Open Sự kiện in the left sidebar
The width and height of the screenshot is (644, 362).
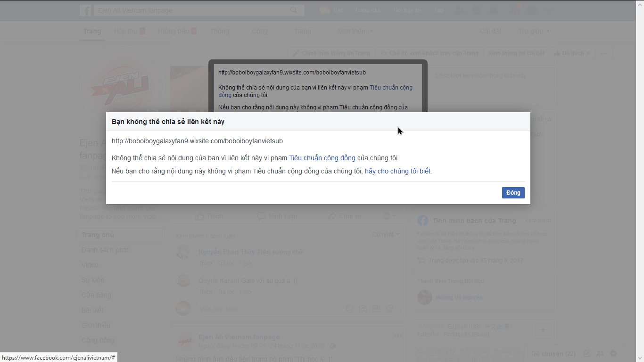(x=93, y=280)
